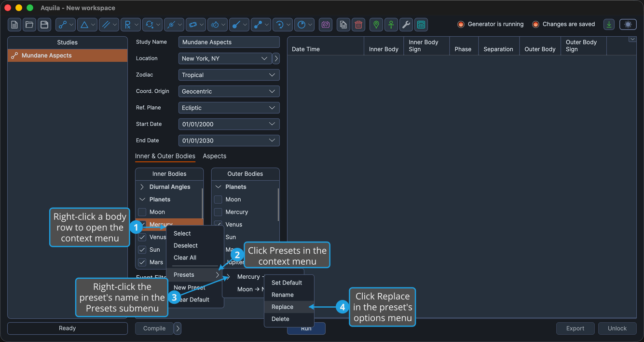This screenshot has width=644, height=342.
Task: Click the duplicate study copy icon
Action: coord(343,25)
